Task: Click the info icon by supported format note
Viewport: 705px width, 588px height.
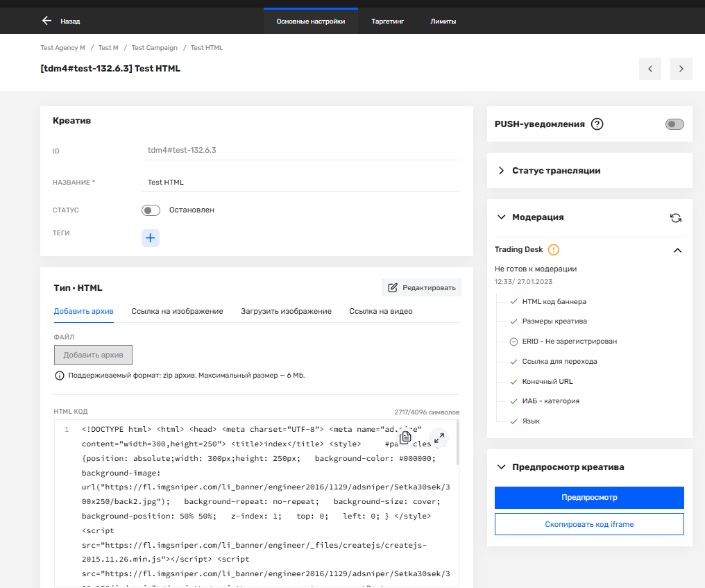Action: (x=60, y=375)
